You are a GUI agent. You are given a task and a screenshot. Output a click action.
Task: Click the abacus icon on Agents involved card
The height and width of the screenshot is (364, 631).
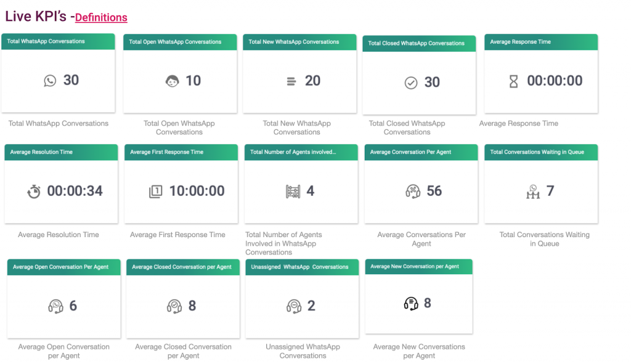coord(293,192)
